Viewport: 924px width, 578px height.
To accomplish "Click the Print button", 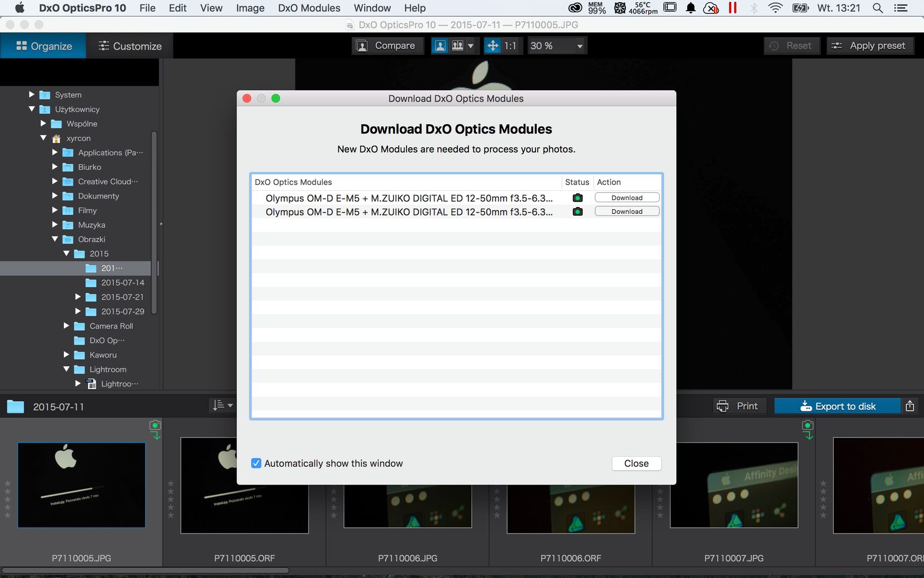I will [738, 406].
